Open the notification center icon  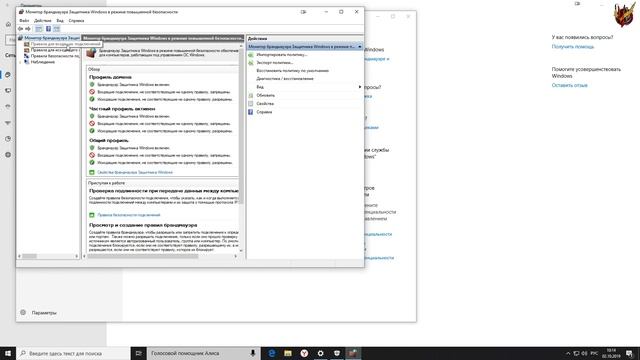pyautogui.click(x=629, y=353)
